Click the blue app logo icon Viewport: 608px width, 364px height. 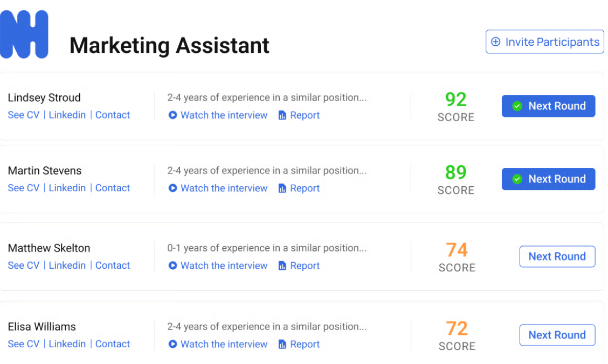tap(24, 34)
